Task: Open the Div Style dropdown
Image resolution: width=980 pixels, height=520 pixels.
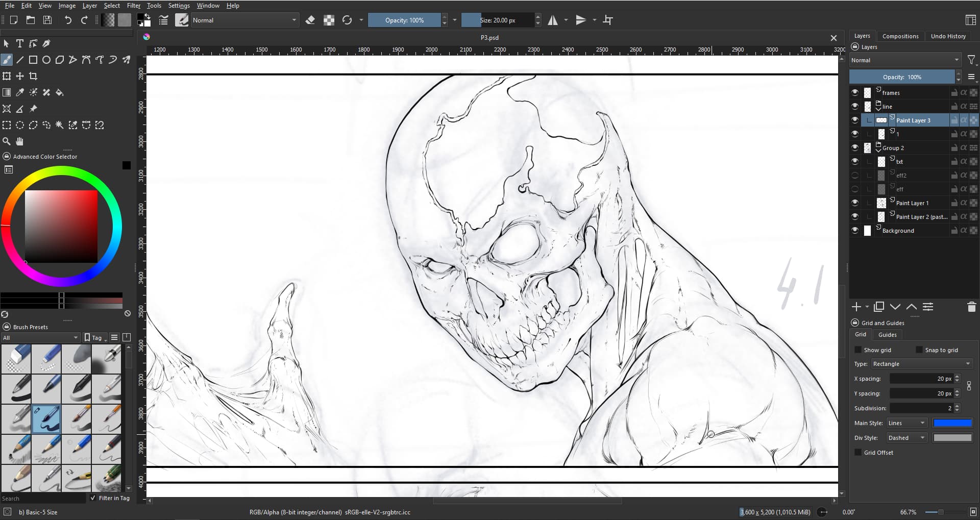Action: (x=906, y=437)
